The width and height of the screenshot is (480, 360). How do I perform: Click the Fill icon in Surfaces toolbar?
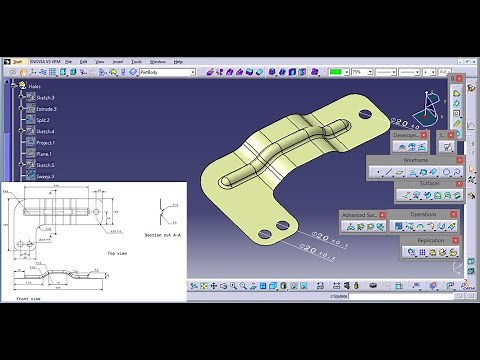pos(437,195)
